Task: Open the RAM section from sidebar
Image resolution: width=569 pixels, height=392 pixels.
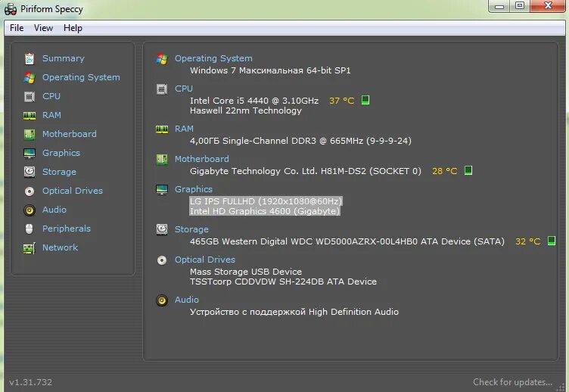Action: (52, 115)
